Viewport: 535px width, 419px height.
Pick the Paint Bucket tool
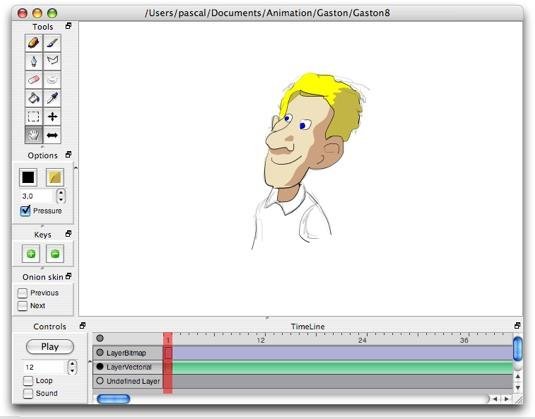(33, 98)
